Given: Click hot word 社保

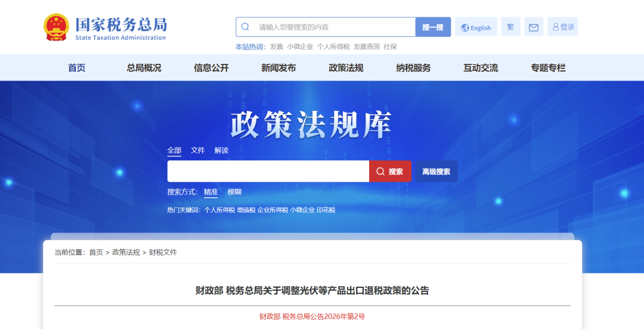Looking at the screenshot, I should (390, 47).
